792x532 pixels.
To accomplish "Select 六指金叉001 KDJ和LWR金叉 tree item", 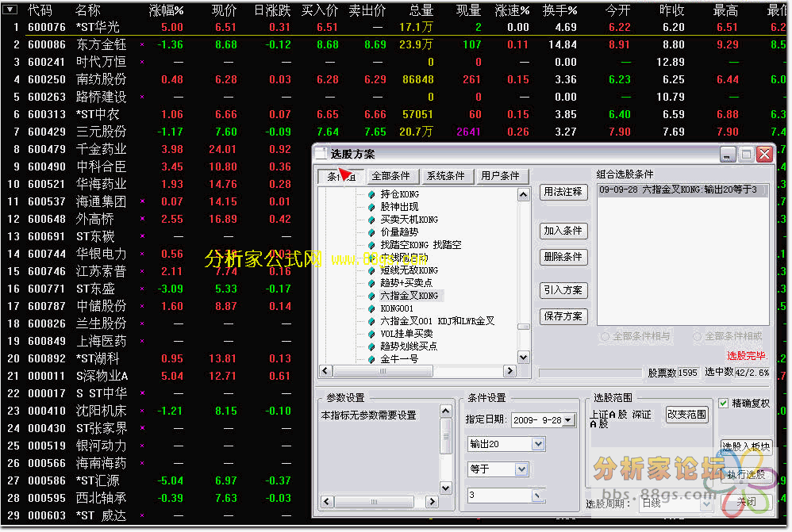I will click(x=437, y=321).
